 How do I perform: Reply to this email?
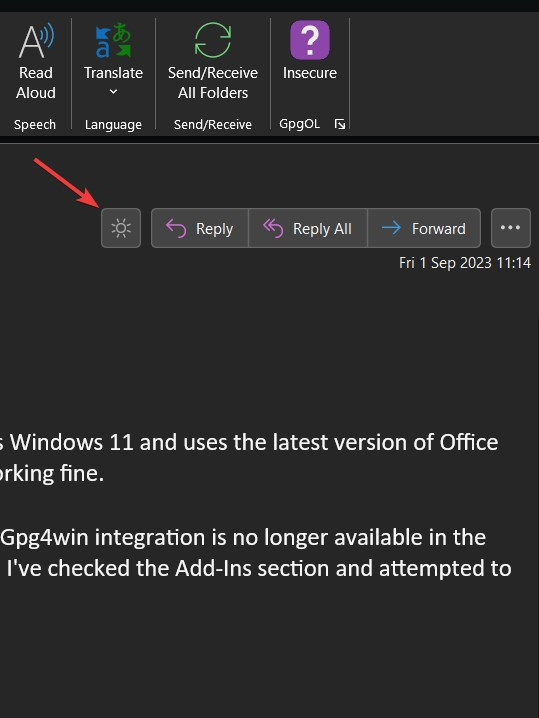[200, 228]
